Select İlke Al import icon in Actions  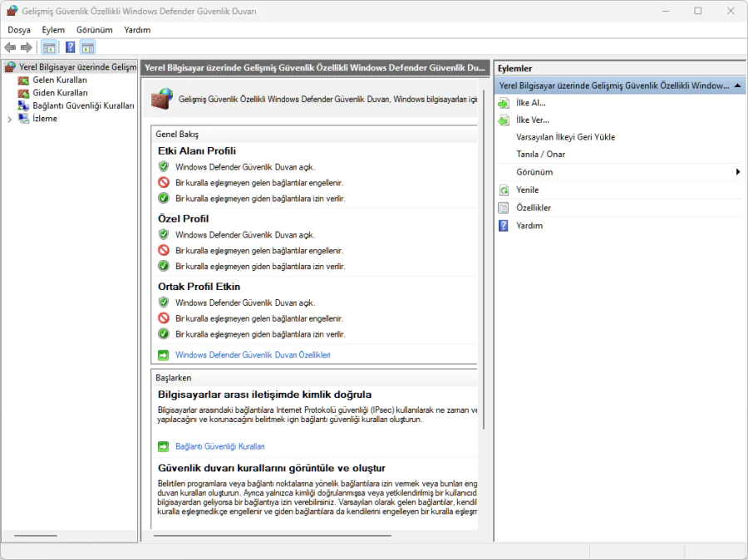point(503,103)
